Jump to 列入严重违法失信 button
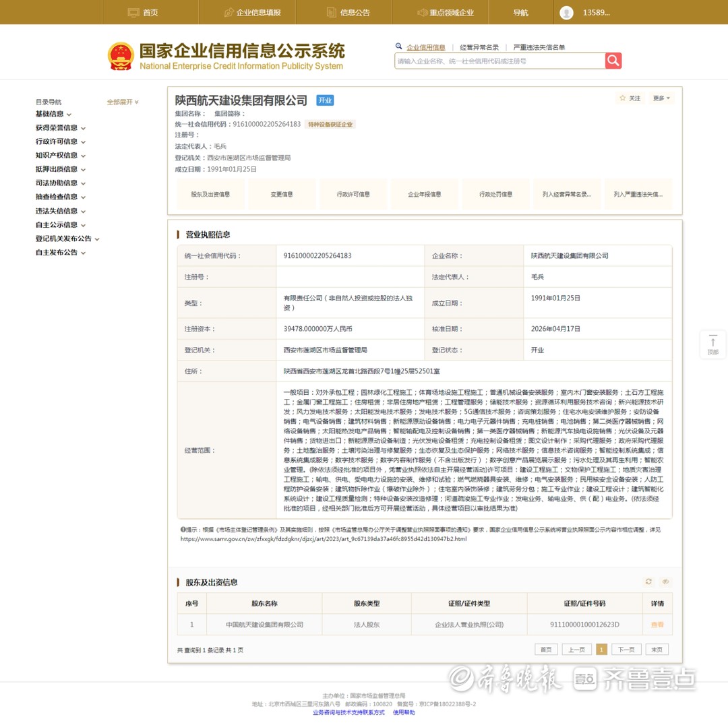Screen dimensions: 728x725 tap(638, 194)
